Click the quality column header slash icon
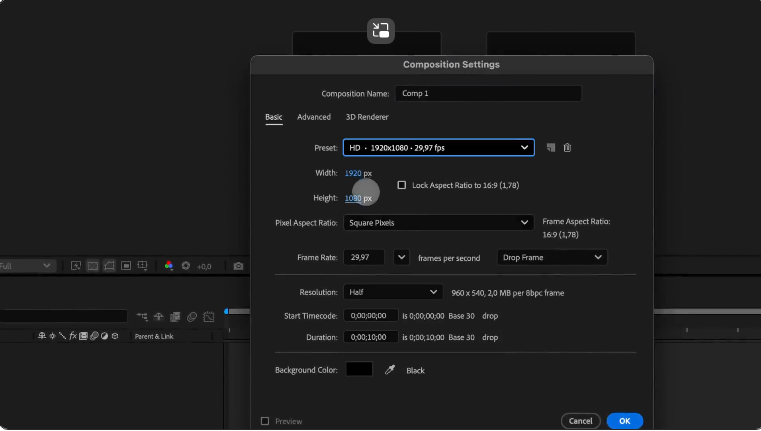This screenshot has width=761, height=431. click(x=62, y=336)
